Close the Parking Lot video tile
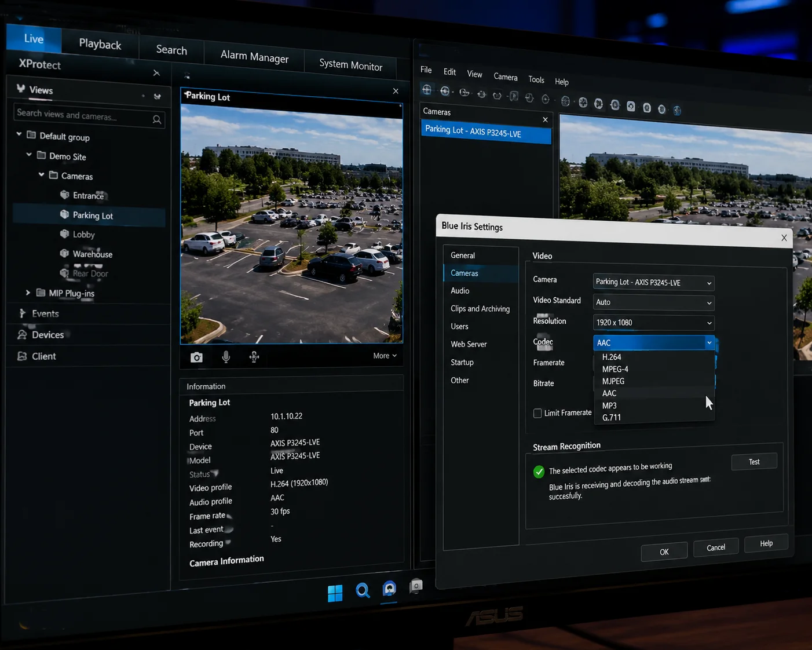 pyautogui.click(x=396, y=91)
